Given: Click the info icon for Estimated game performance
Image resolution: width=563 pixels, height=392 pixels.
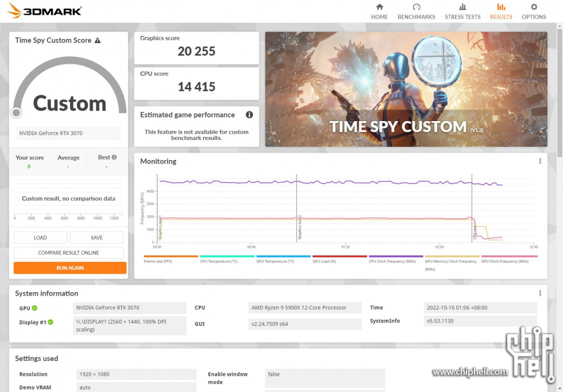Looking at the screenshot, I should [x=249, y=115].
